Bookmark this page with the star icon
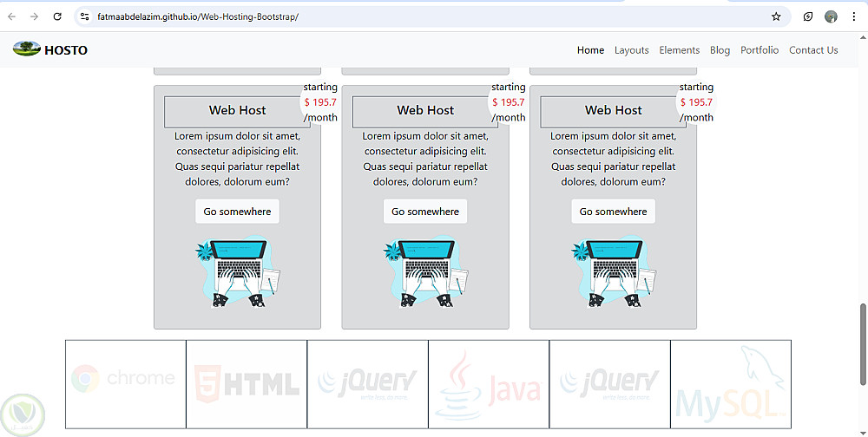Viewport: 868px width, 437px height. click(x=776, y=16)
